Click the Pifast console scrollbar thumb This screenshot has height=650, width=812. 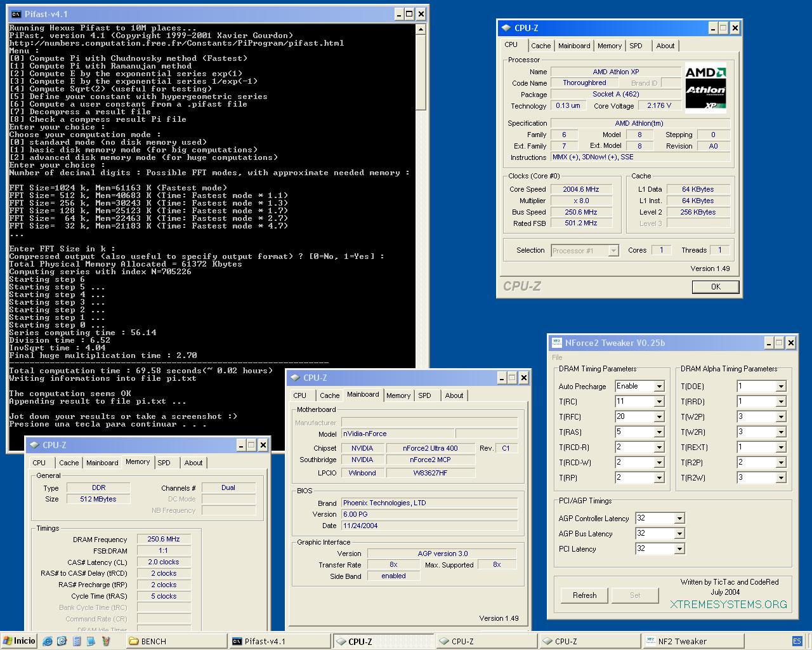click(x=421, y=72)
